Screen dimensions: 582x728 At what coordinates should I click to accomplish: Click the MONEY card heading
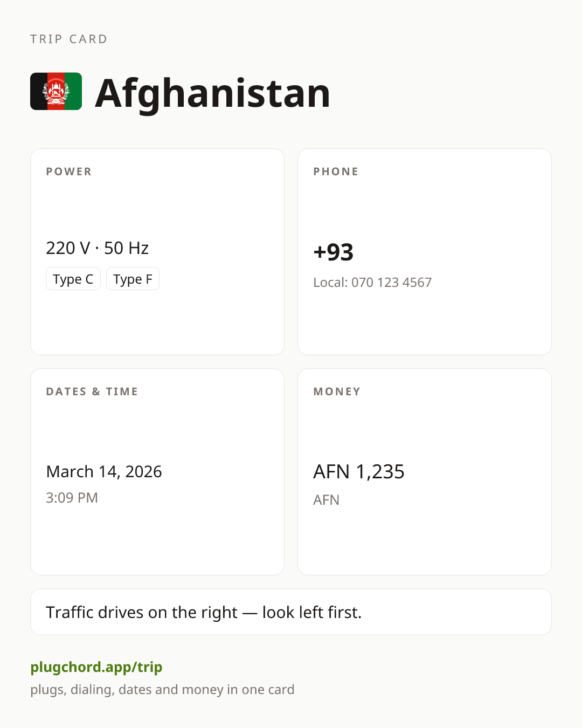(337, 392)
